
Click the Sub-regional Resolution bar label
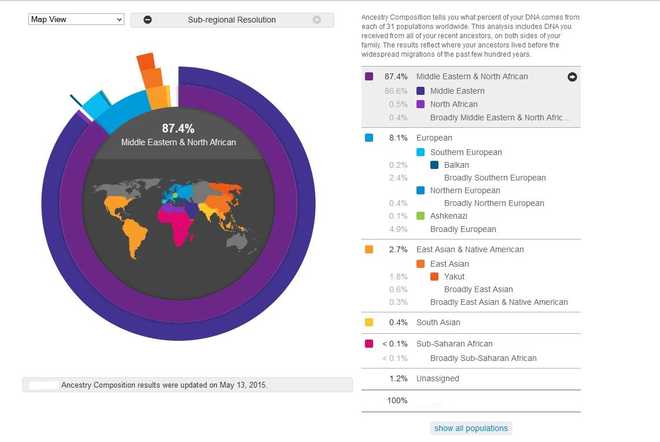tap(231, 20)
